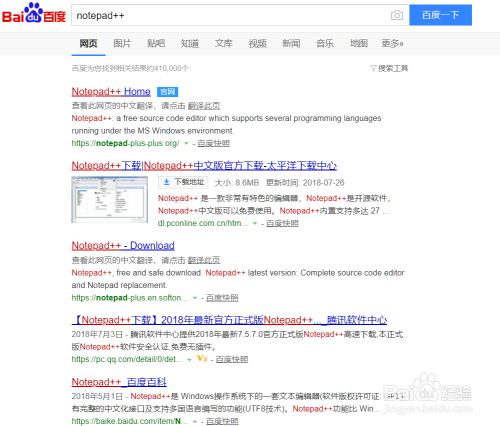Open the 地图 tab
500x426 pixels.
point(359,43)
